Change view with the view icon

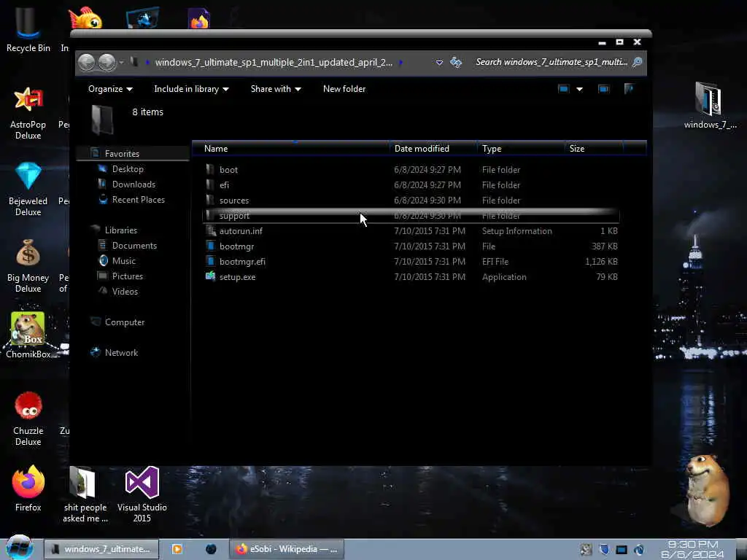click(564, 89)
